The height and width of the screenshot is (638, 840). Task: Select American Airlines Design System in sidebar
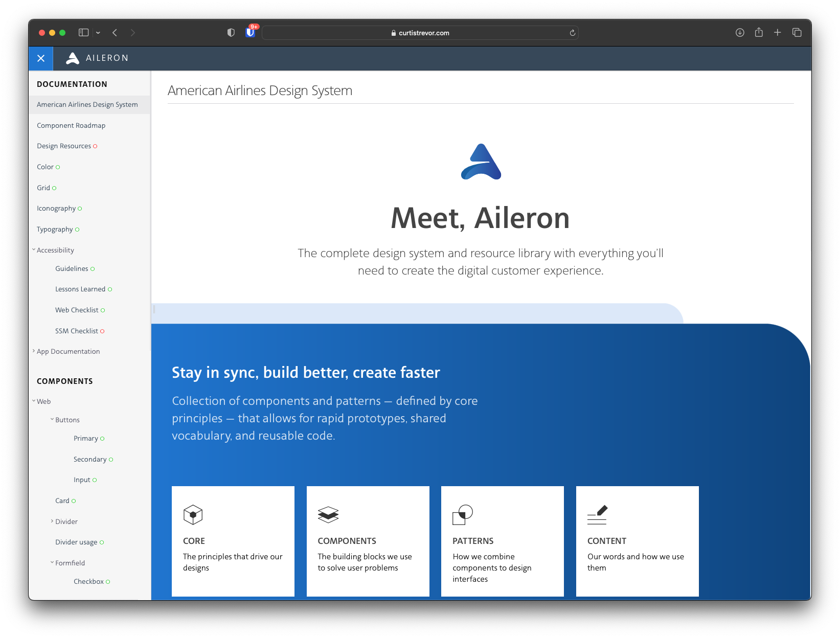click(x=87, y=104)
